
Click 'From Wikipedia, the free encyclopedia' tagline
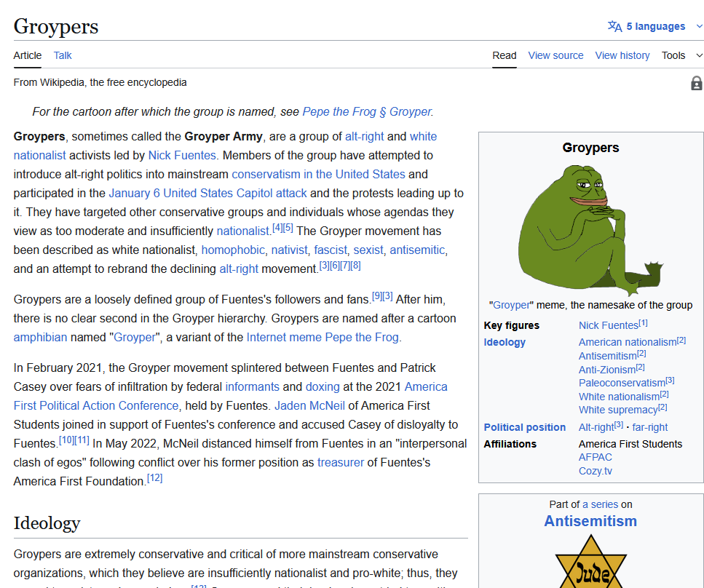(100, 82)
